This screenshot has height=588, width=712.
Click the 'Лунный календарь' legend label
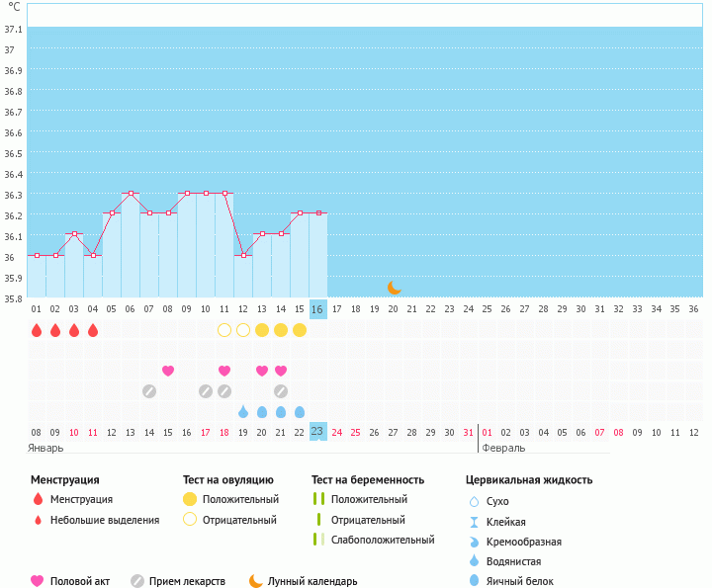pos(314,581)
